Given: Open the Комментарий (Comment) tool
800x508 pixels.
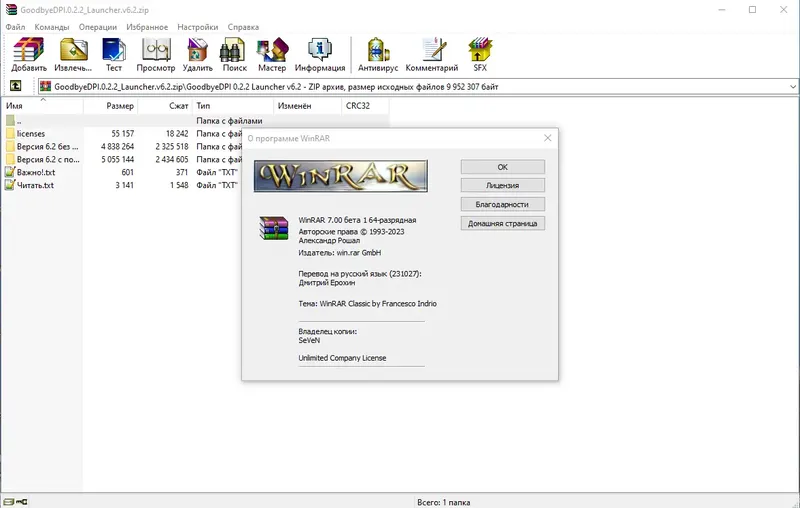Looking at the screenshot, I should click(x=432, y=50).
